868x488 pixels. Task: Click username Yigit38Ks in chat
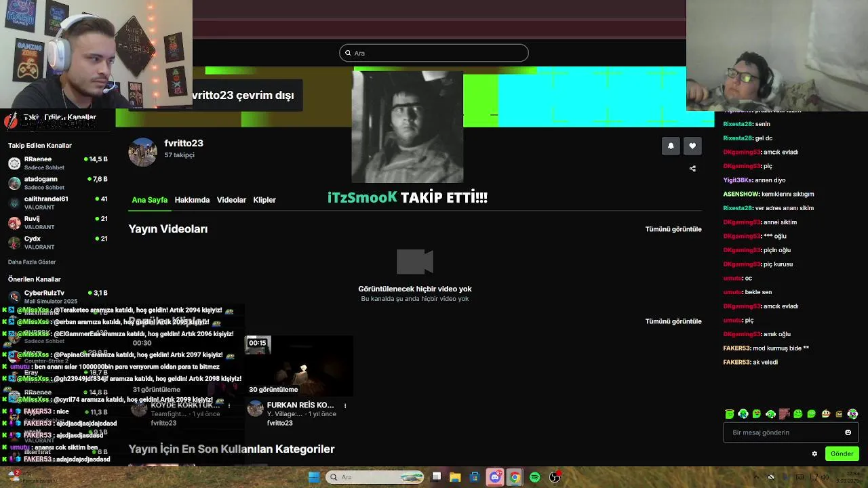tap(738, 180)
